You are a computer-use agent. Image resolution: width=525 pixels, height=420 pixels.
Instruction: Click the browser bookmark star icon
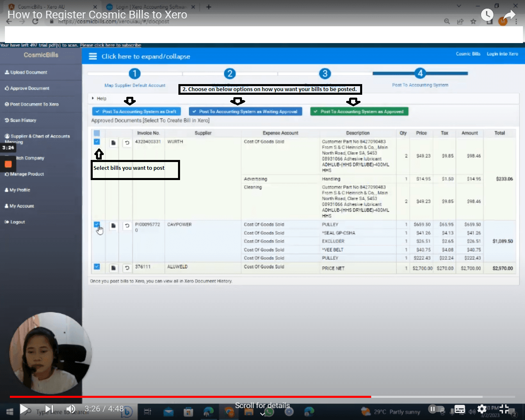click(473, 21)
